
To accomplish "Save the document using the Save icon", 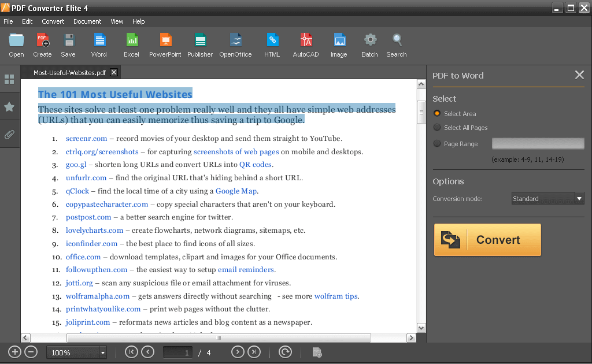I will pyautogui.click(x=68, y=45).
